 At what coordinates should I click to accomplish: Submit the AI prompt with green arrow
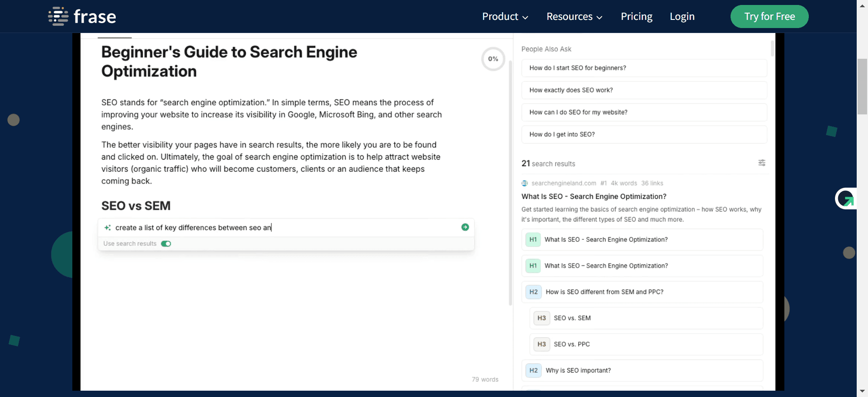(x=465, y=227)
